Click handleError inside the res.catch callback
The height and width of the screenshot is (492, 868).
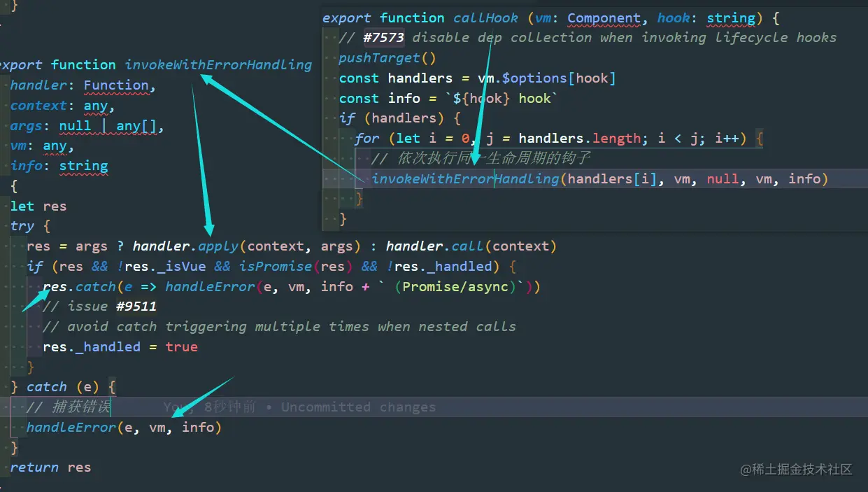(x=211, y=287)
